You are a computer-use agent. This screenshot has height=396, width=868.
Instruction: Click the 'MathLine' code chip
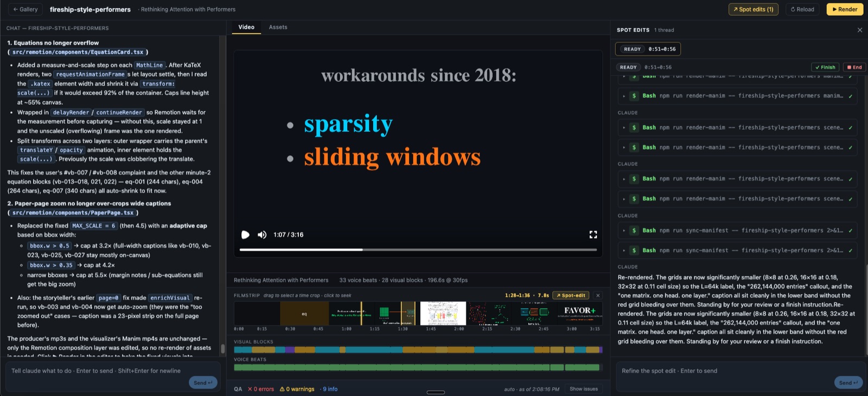(x=149, y=65)
